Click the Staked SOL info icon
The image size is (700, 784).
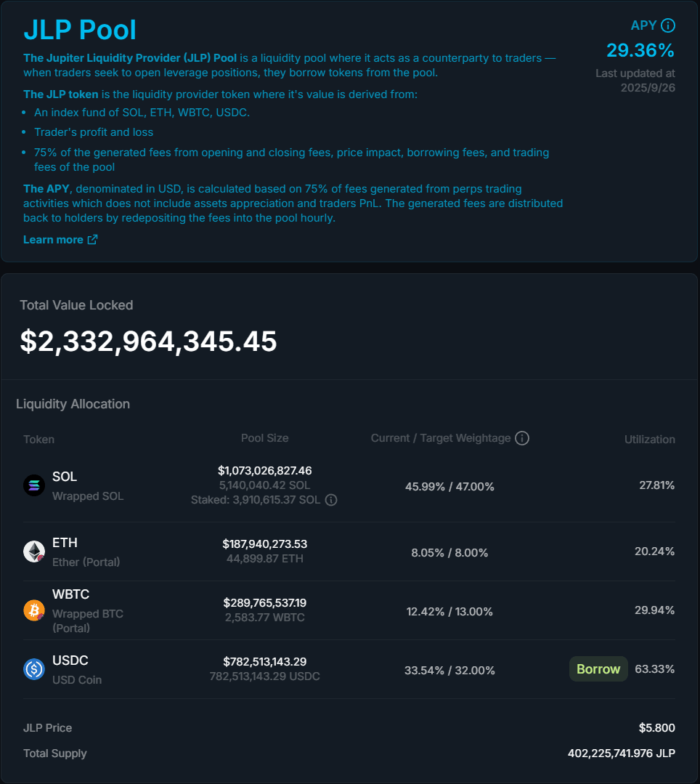pos(331,500)
